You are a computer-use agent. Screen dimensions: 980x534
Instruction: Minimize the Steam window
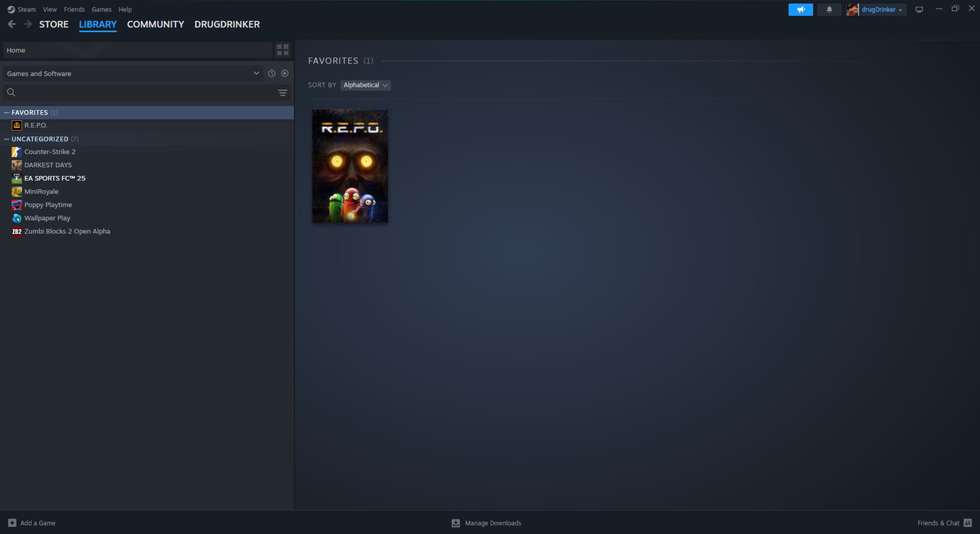939,9
